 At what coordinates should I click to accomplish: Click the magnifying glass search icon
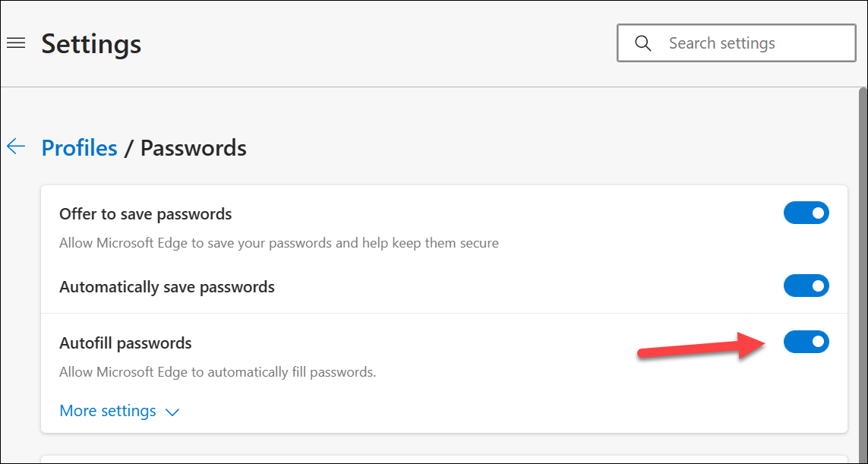[x=643, y=43]
